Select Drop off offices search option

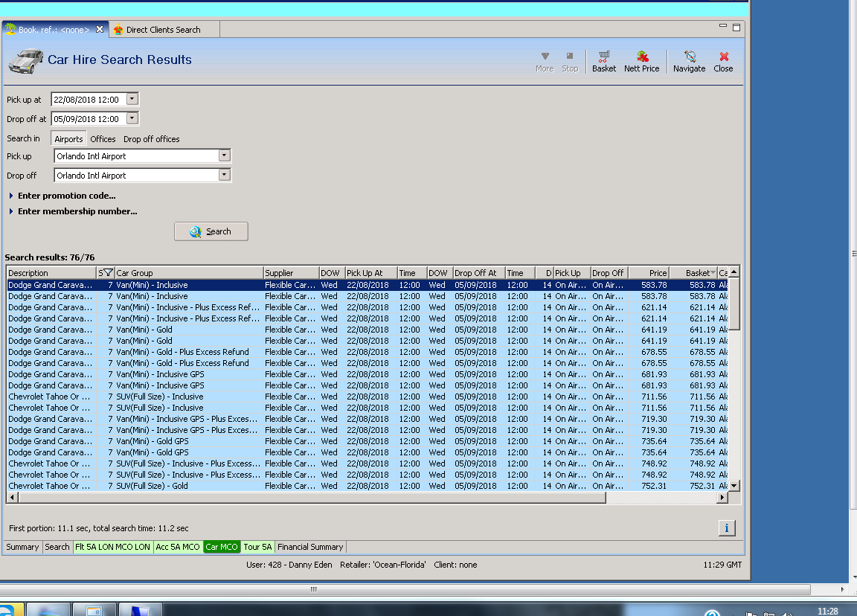point(152,139)
